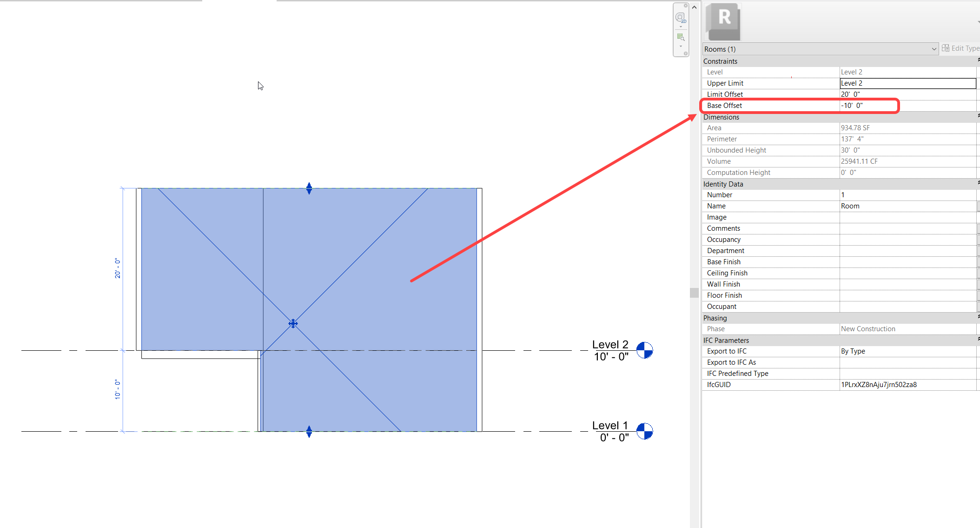
Task: Click the Level 2 level name label
Action: (610, 345)
